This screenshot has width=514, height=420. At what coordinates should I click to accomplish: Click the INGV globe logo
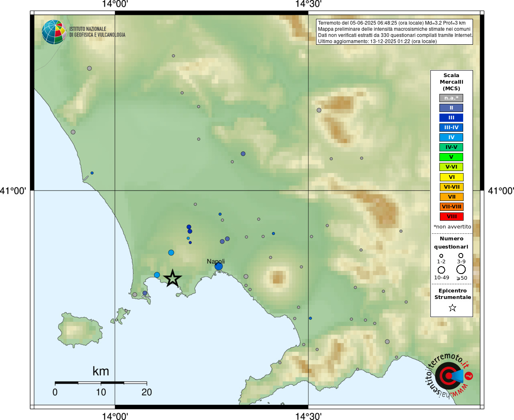(54, 32)
